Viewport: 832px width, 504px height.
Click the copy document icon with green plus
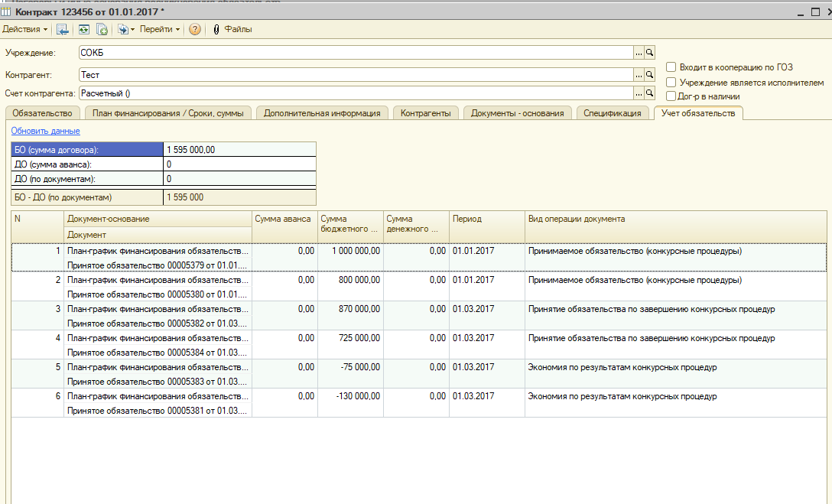(x=102, y=29)
